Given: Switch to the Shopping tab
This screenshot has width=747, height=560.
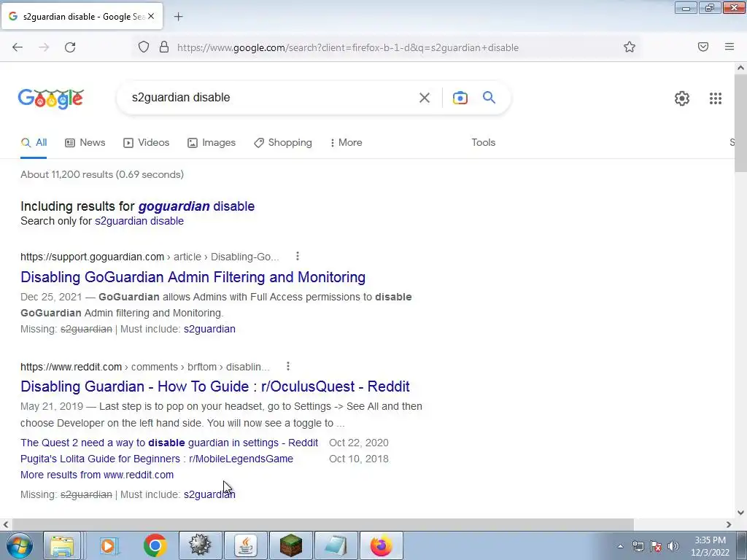Looking at the screenshot, I should point(283,142).
